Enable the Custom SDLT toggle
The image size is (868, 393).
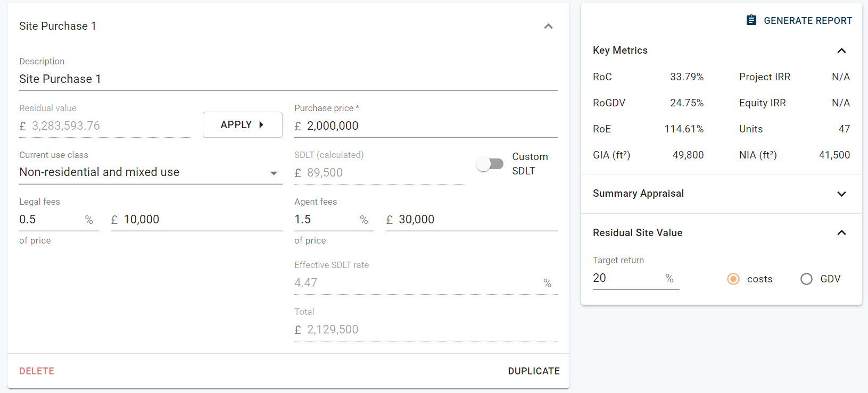point(490,164)
